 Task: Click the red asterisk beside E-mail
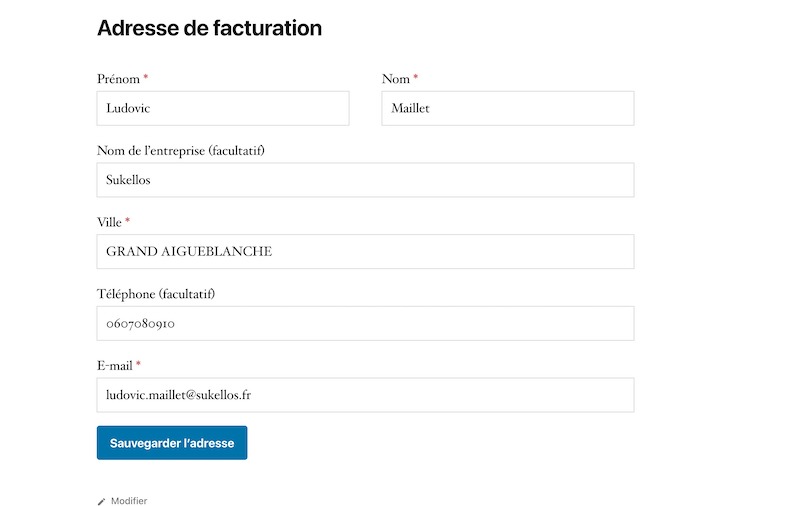click(x=139, y=365)
